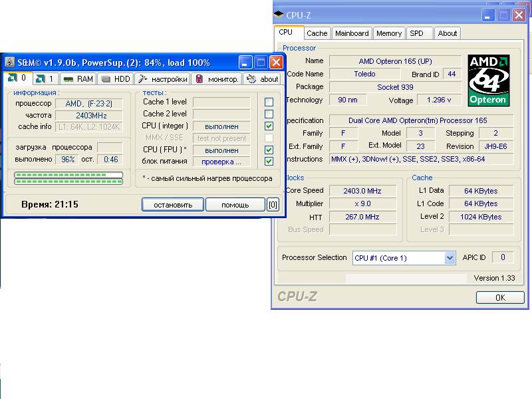Screen dimensions: 532x399
Task: Open the монитор. tab in S&M
Action: pos(217,79)
